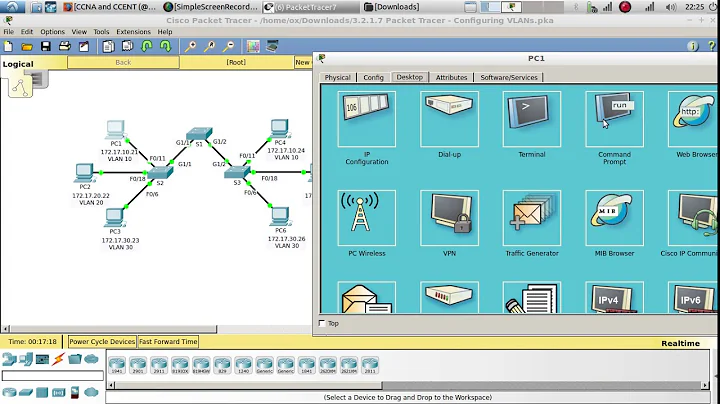The width and height of the screenshot is (720, 404).
Task: Switch to the Downloads taskbar window
Action: pos(392,7)
